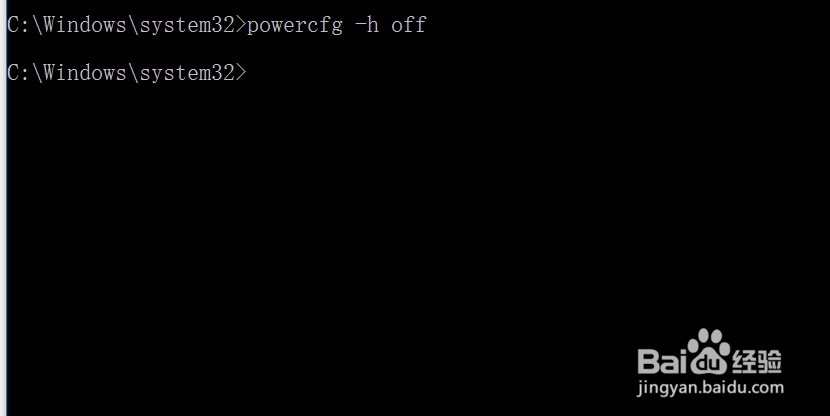Click "C:" in the second prompt line
Screen dimensions: 830x416
[19, 73]
